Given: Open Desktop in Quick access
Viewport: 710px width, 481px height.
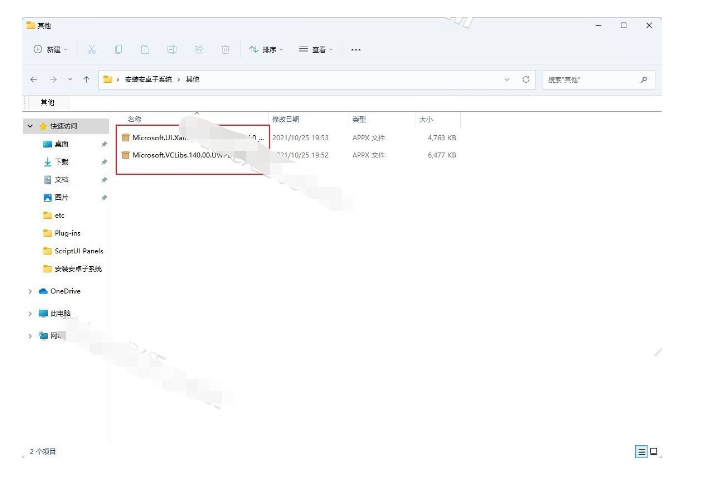Looking at the screenshot, I should coord(61,144).
